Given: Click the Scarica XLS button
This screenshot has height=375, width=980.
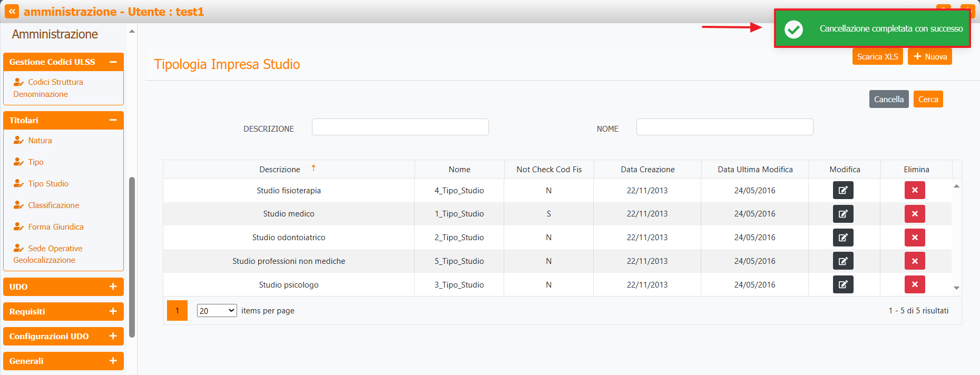Looking at the screenshot, I should tap(877, 57).
